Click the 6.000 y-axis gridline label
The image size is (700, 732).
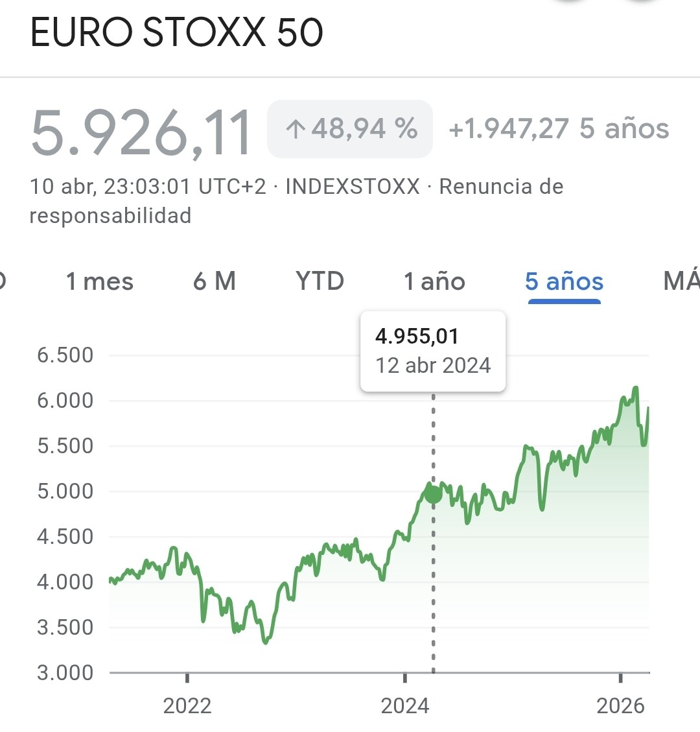coord(65,401)
